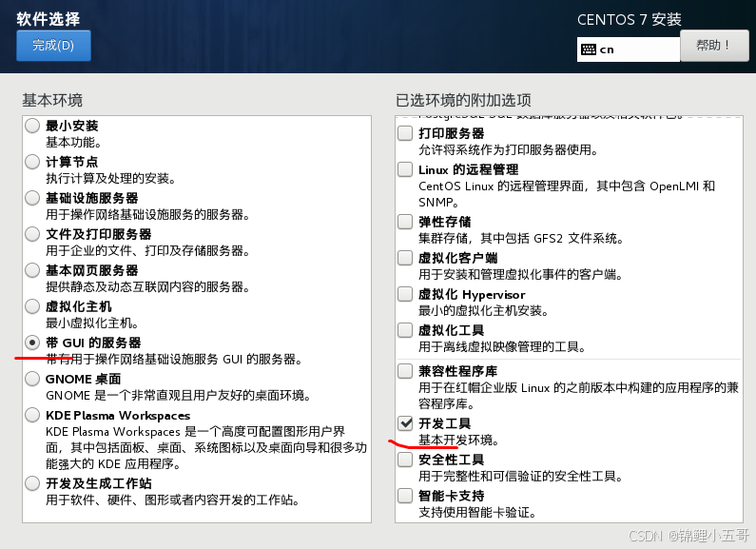This screenshot has height=549, width=756.
Task: Open the 帮助! help button
Action: coord(714,46)
